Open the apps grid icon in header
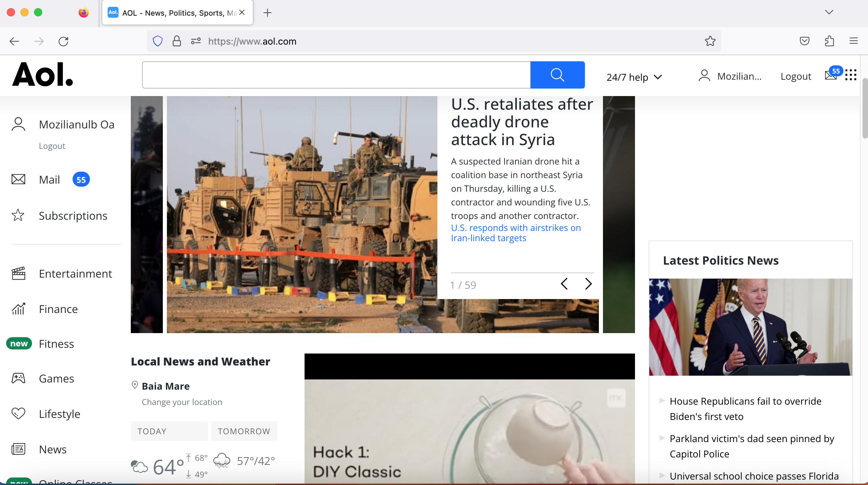The image size is (868, 485). coord(851,75)
